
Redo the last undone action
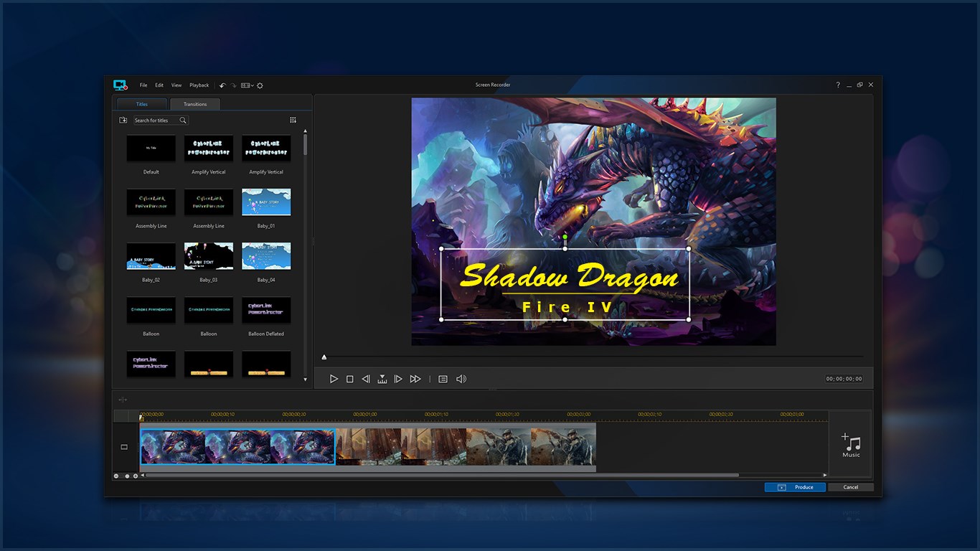click(233, 85)
